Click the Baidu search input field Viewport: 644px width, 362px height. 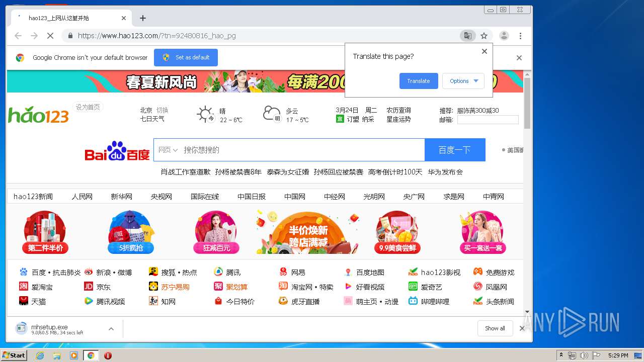pyautogui.click(x=302, y=150)
